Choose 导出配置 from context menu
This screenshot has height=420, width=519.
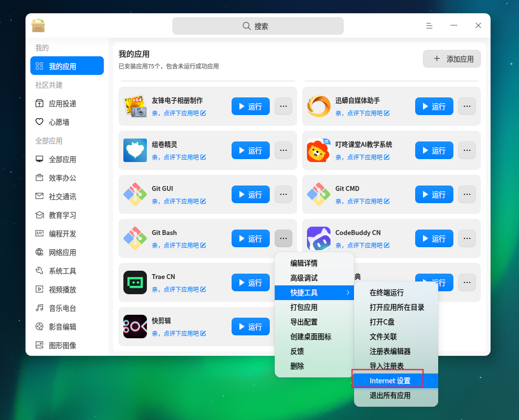pyautogui.click(x=314, y=322)
